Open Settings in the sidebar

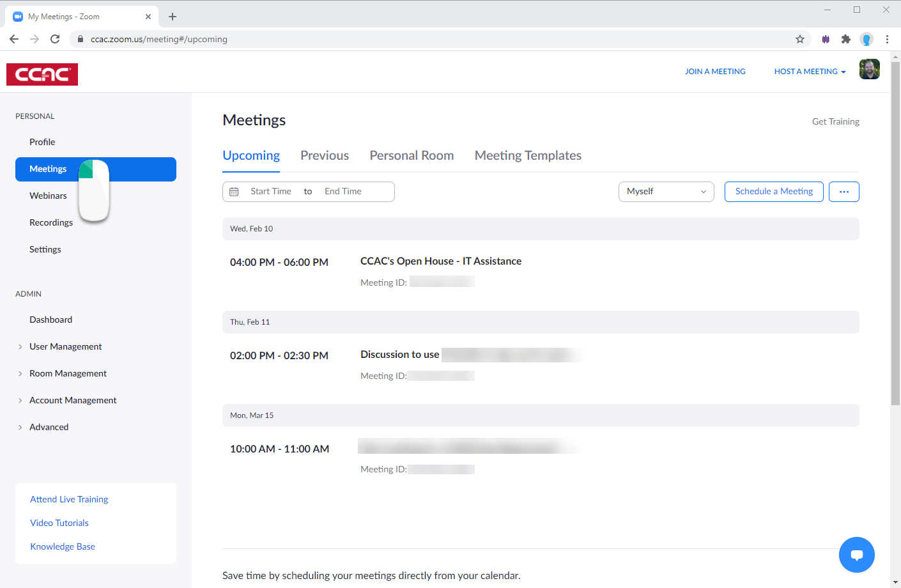pos(45,249)
